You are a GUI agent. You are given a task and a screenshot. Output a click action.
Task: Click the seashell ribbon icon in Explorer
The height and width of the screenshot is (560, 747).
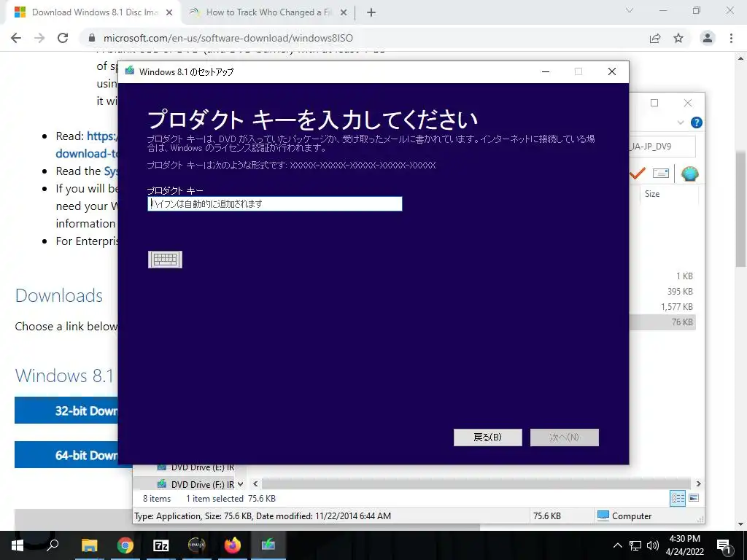pyautogui.click(x=689, y=174)
